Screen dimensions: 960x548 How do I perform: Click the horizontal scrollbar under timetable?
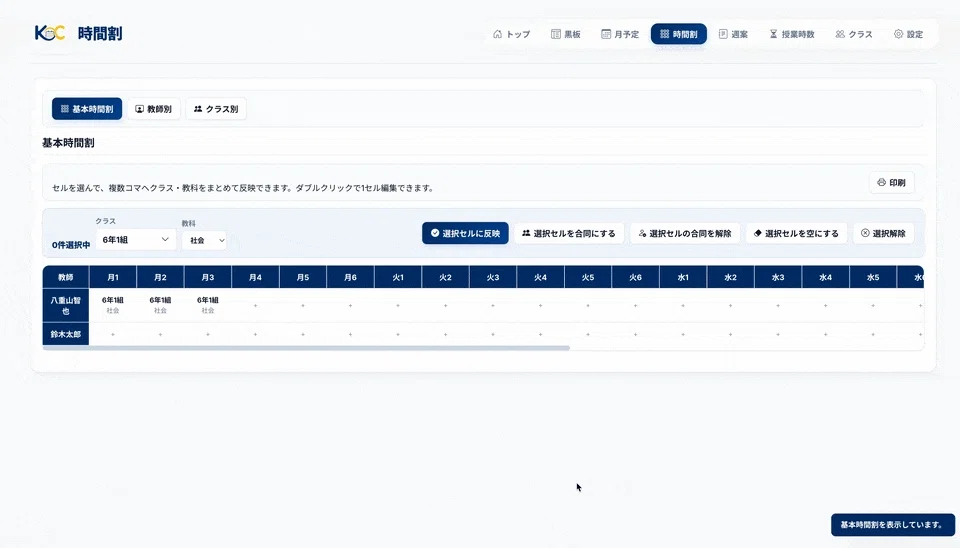click(306, 348)
